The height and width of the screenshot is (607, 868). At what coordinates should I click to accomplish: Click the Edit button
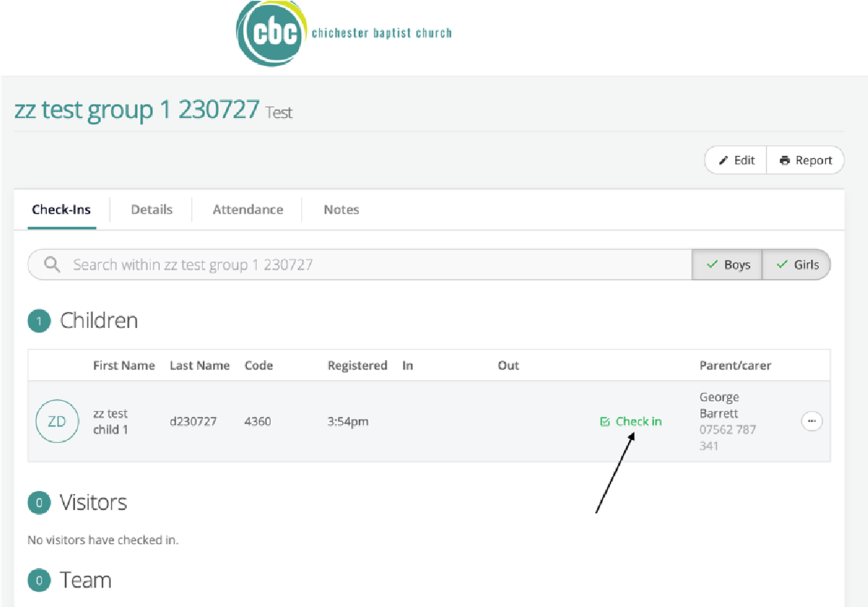point(736,160)
